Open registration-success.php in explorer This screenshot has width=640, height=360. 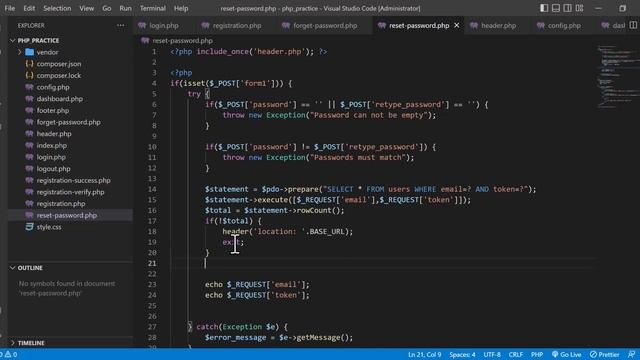pyautogui.click(x=73, y=180)
